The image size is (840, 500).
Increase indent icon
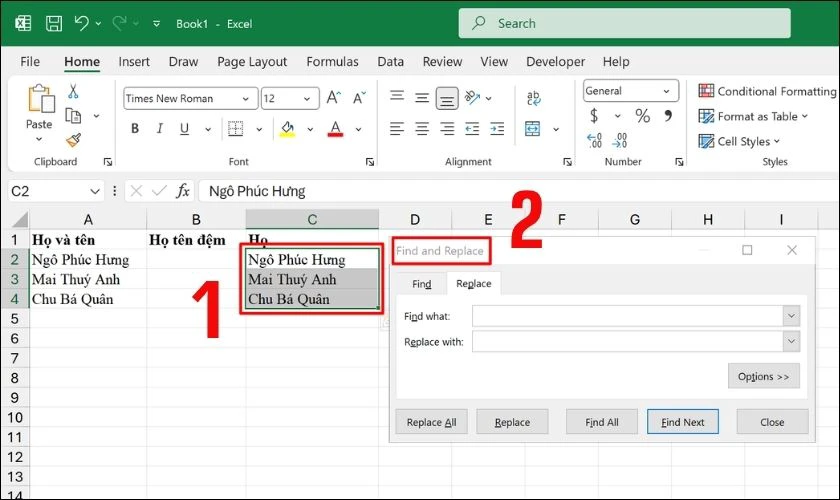click(497, 129)
